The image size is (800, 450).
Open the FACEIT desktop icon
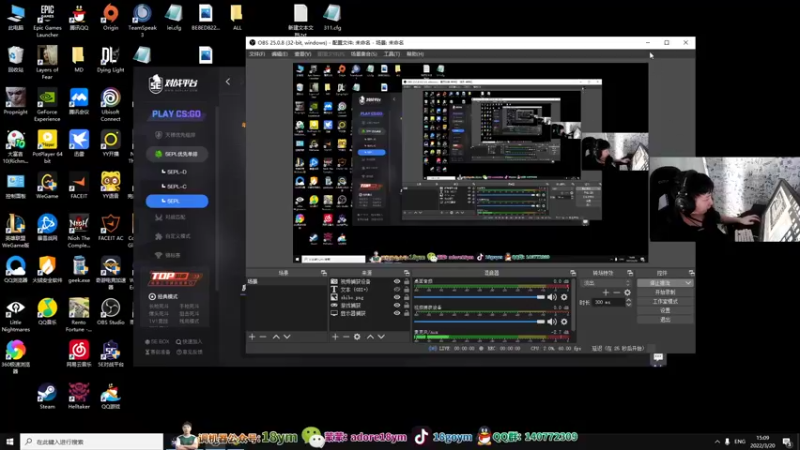79,186
